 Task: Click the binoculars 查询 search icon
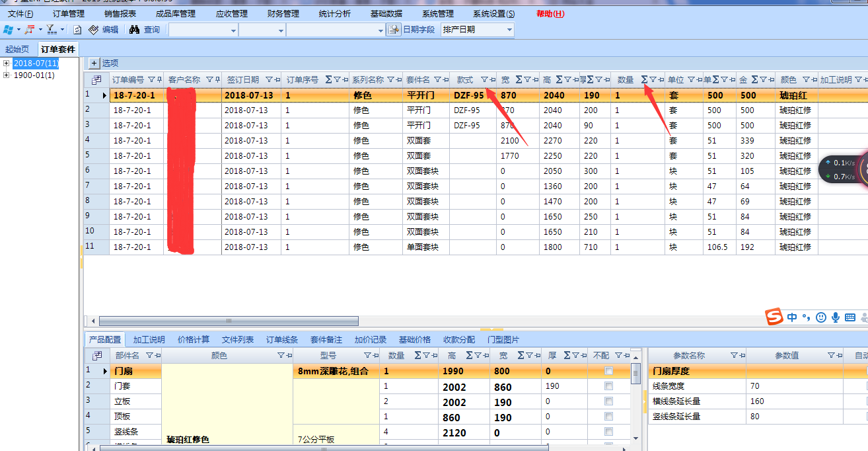pyautogui.click(x=134, y=30)
